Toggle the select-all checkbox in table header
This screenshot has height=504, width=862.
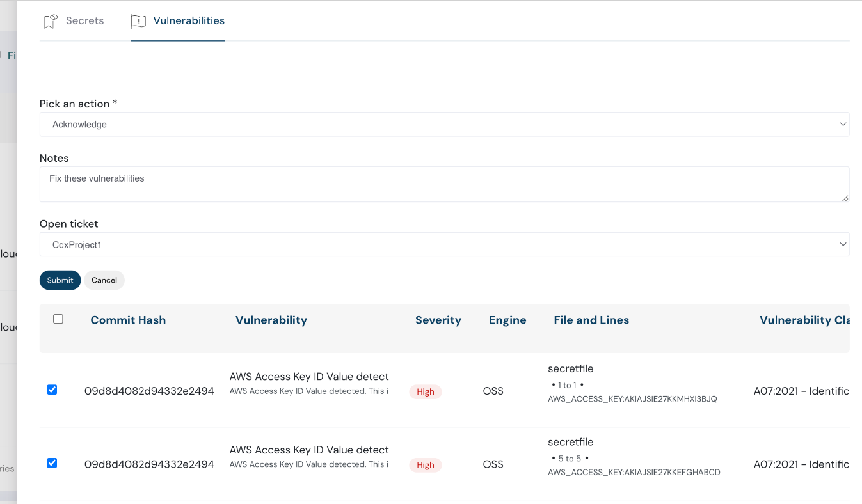(58, 319)
